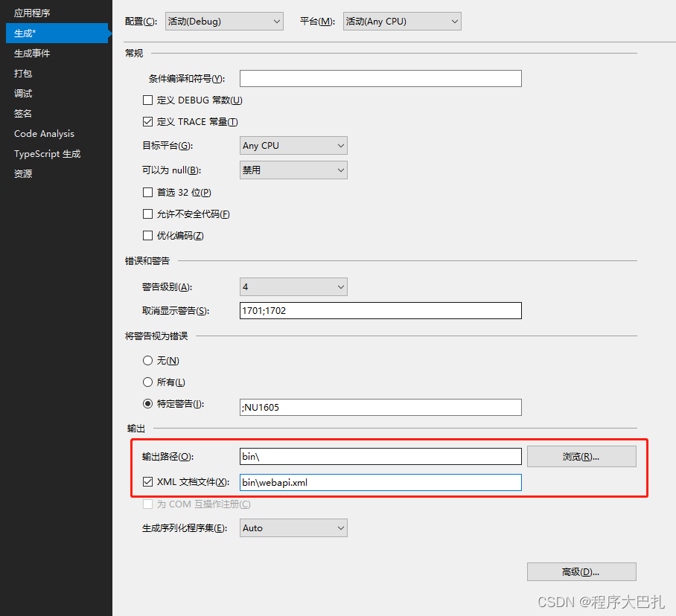Click the XML file field with bin\webapi.xml

(x=380, y=483)
